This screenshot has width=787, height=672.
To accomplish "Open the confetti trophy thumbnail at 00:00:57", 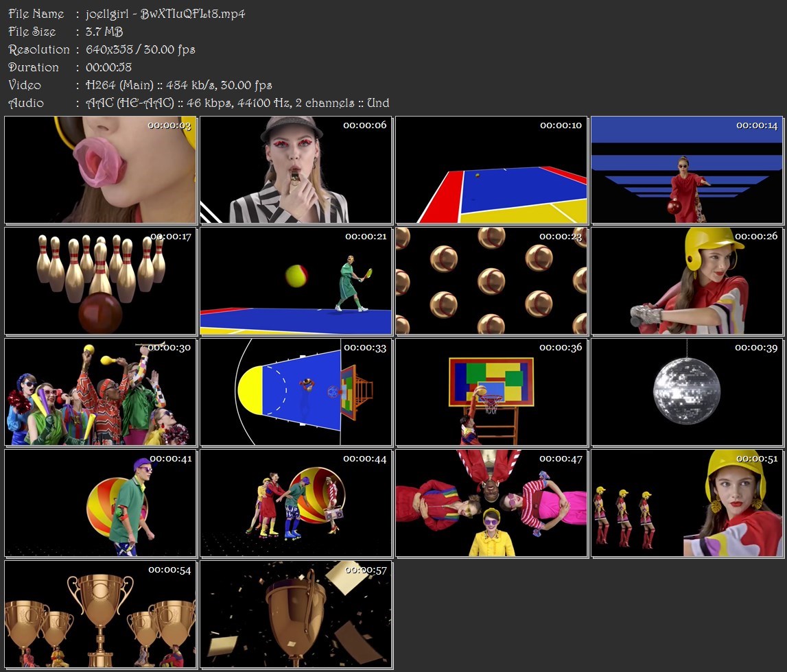I will click(x=296, y=614).
